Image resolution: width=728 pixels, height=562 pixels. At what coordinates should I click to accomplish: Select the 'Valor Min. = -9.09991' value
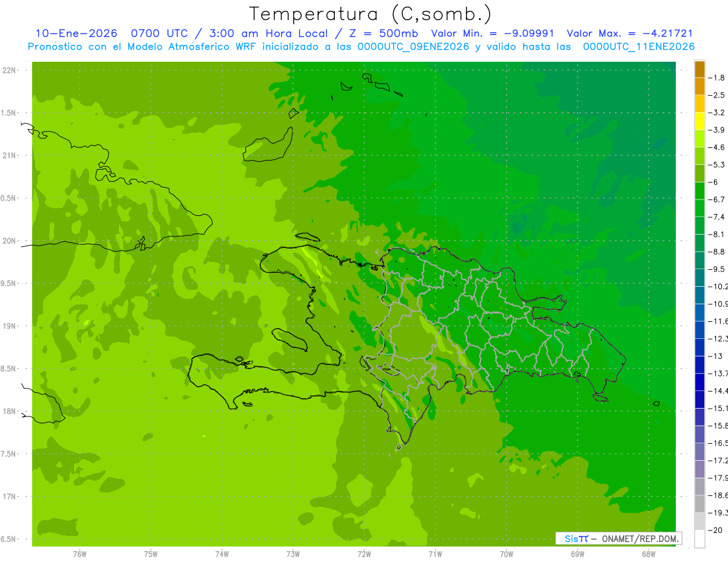493,33
